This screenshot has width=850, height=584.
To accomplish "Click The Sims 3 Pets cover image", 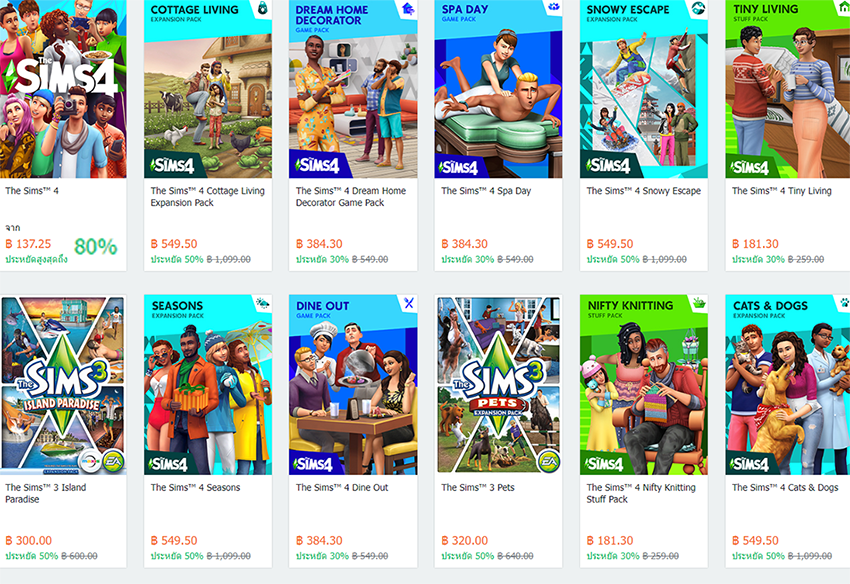I will 498,385.
